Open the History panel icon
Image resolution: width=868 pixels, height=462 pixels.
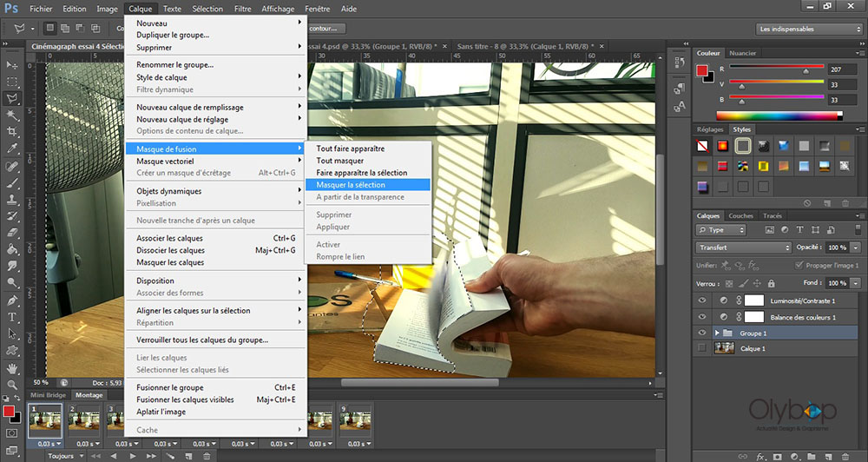point(680,62)
